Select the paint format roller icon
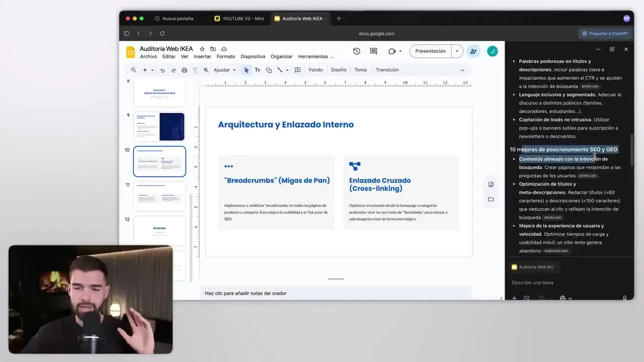 click(195, 70)
